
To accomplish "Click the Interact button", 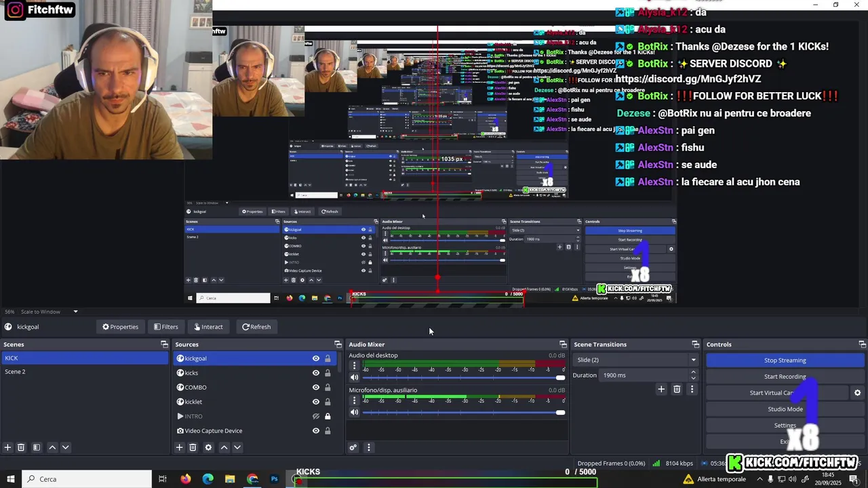I will tap(208, 327).
